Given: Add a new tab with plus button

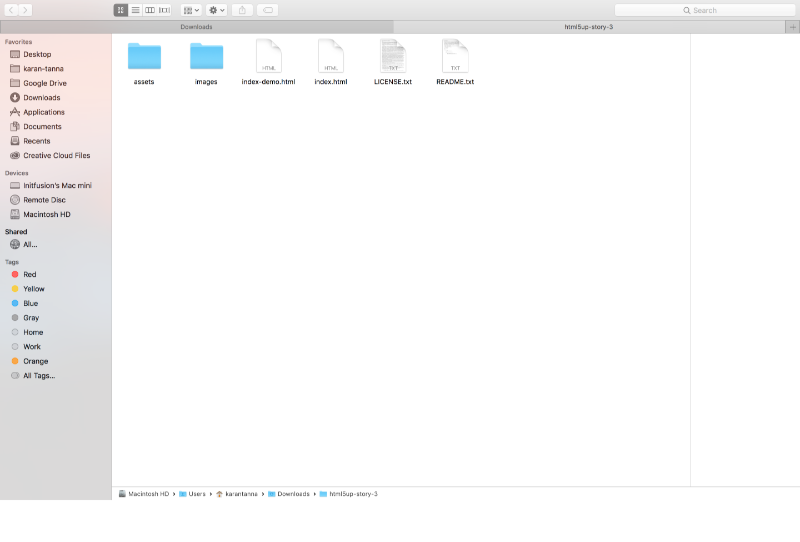Looking at the screenshot, I should coord(792,27).
